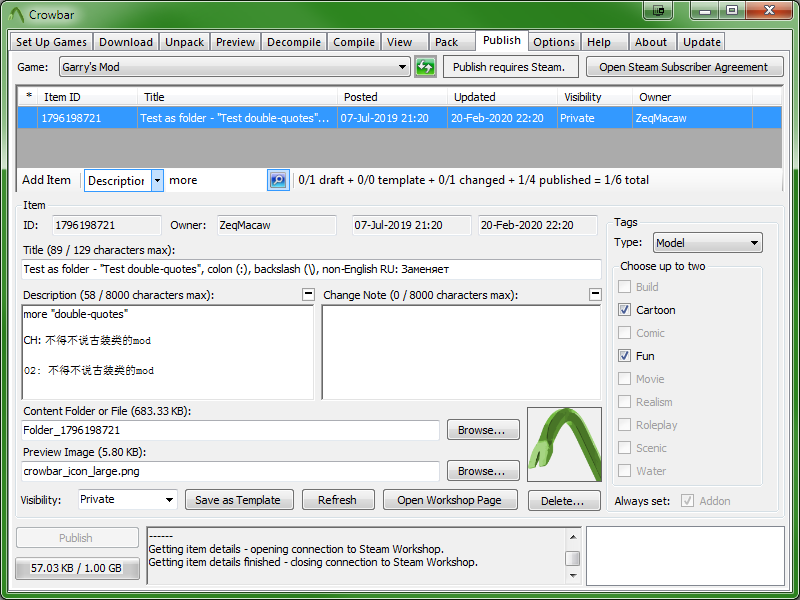Sort by the Visibility column header

[594, 97]
